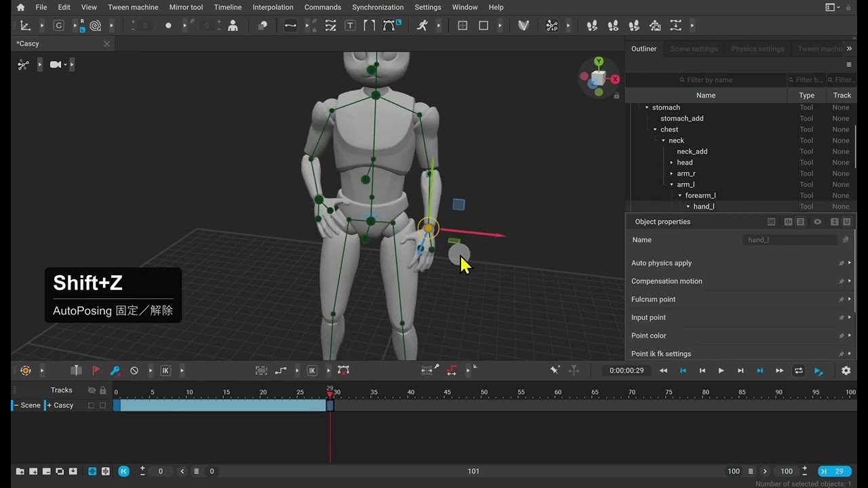This screenshot has height=488, width=868.
Task: Switch to the Physics settings tab
Action: [757, 49]
